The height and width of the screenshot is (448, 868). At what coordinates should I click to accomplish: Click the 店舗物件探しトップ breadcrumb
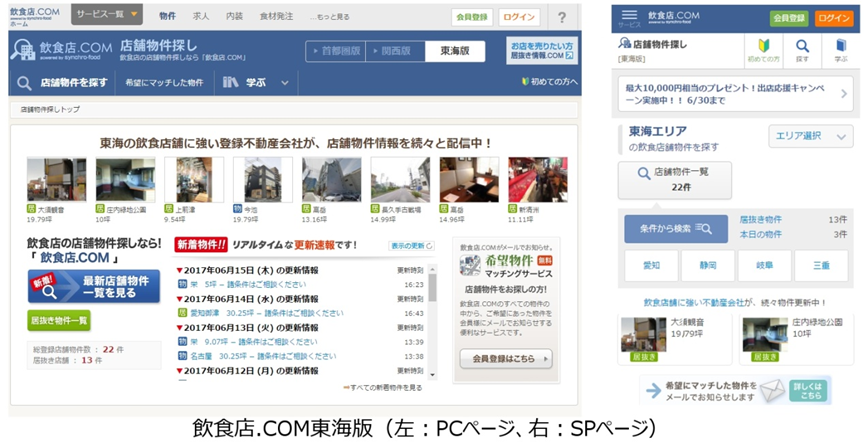(x=50, y=110)
